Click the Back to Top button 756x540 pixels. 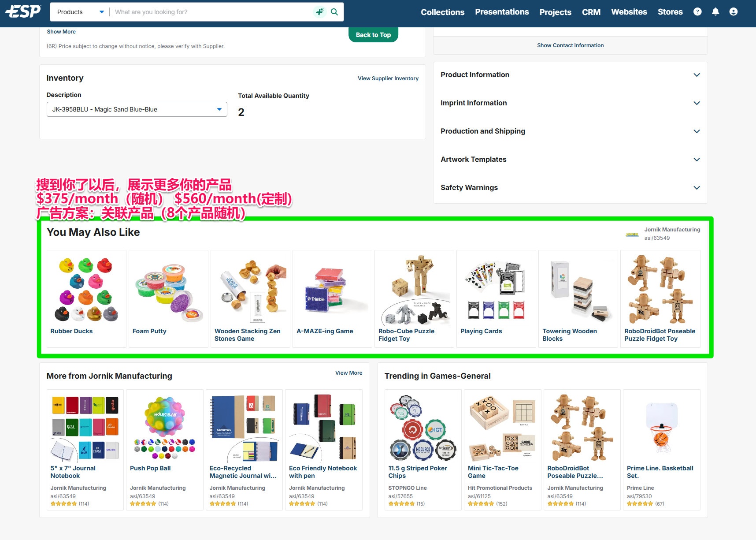pos(373,35)
